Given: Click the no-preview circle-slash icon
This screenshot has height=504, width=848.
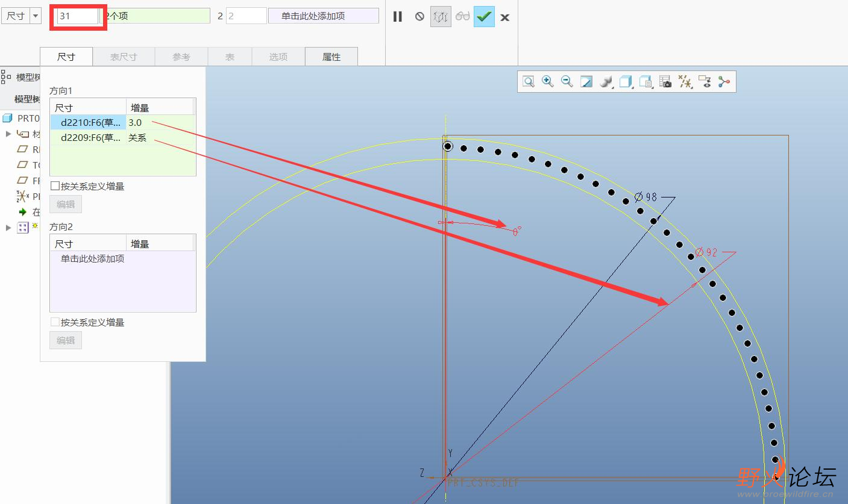Looking at the screenshot, I should [419, 17].
